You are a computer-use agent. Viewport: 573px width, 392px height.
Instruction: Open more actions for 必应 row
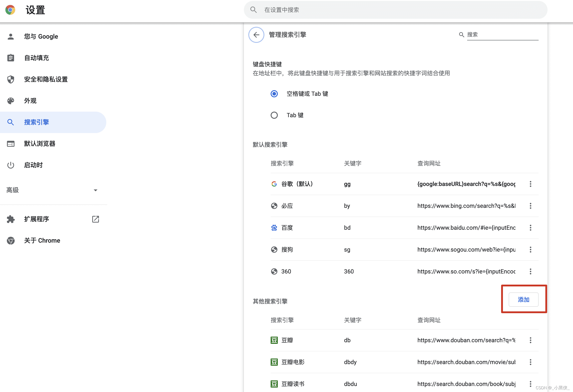pyautogui.click(x=530, y=206)
